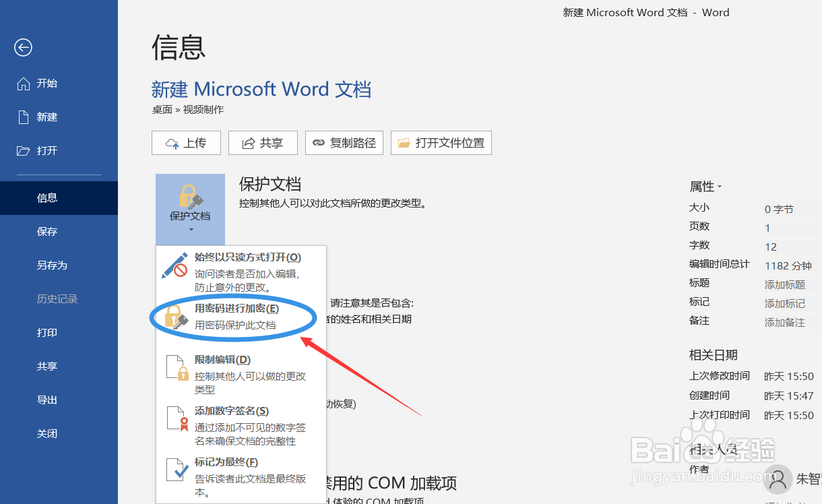
Task: Select 新建 in the sidebar
Action: [x=59, y=117]
